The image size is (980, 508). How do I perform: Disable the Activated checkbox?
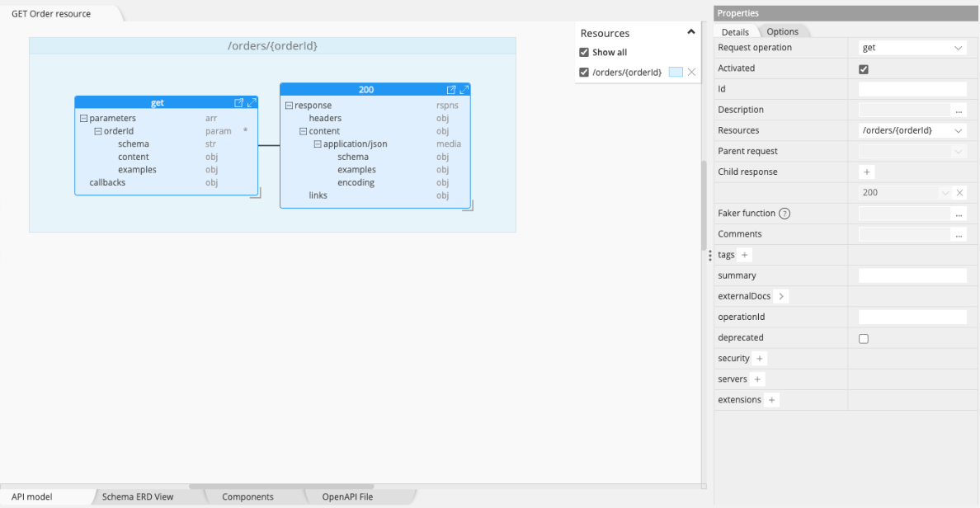point(863,68)
